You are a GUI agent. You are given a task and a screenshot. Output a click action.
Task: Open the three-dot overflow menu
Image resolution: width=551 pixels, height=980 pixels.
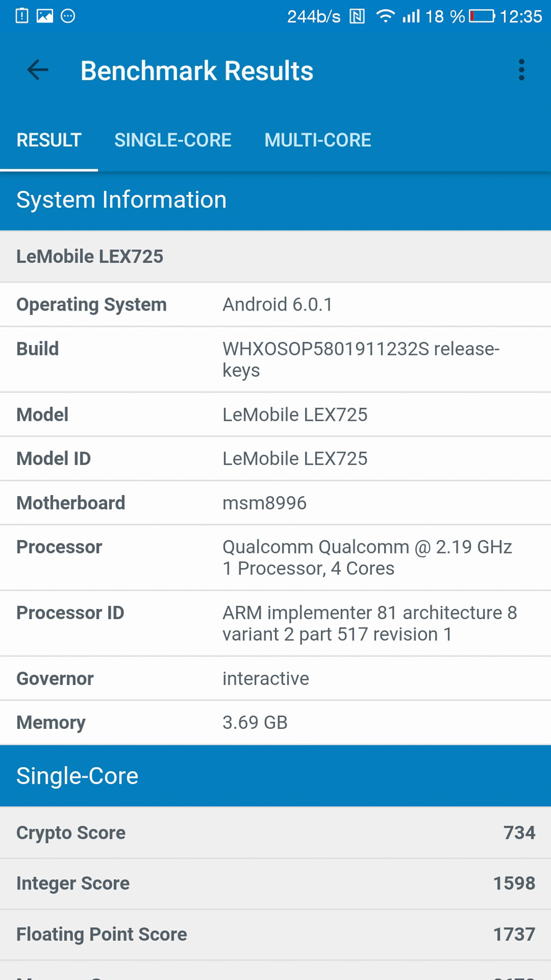(x=522, y=70)
